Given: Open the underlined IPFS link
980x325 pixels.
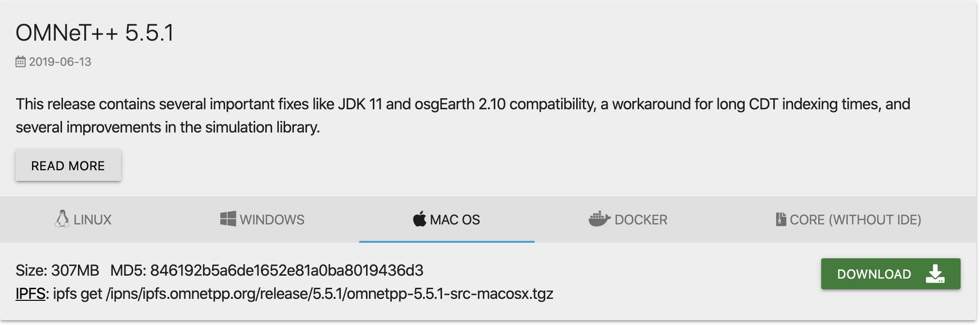Looking at the screenshot, I should point(30,294).
